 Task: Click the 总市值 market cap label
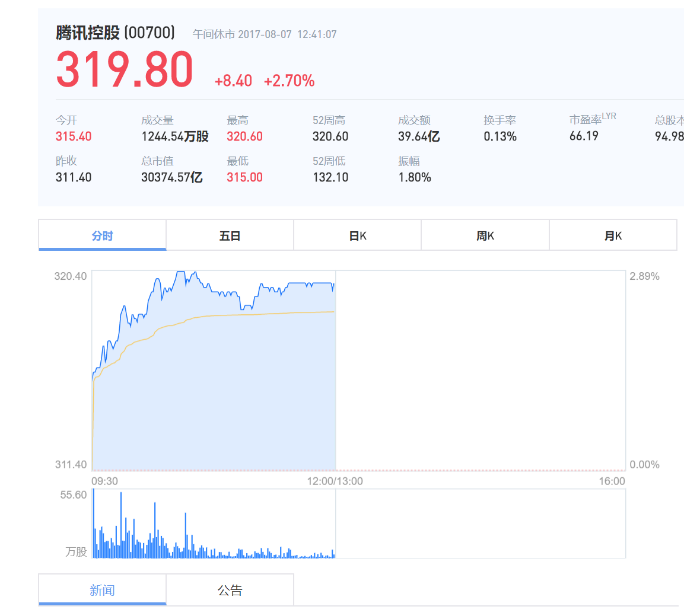coord(157,161)
